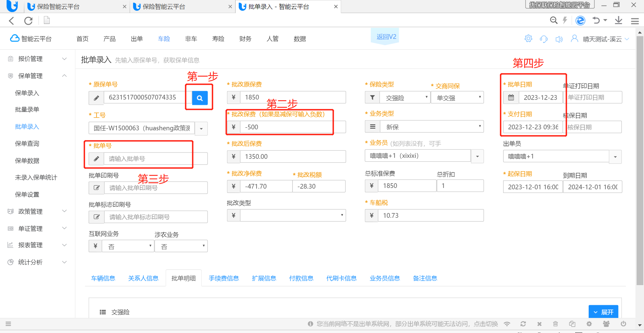Switch to the 车辆信息 tab
The width and height of the screenshot is (644, 333).
click(x=103, y=278)
